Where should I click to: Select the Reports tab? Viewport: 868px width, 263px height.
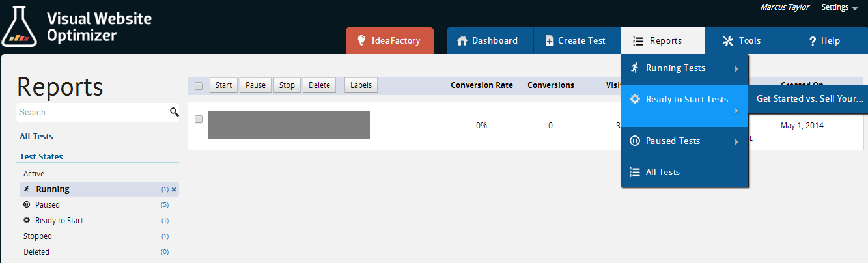[663, 40]
